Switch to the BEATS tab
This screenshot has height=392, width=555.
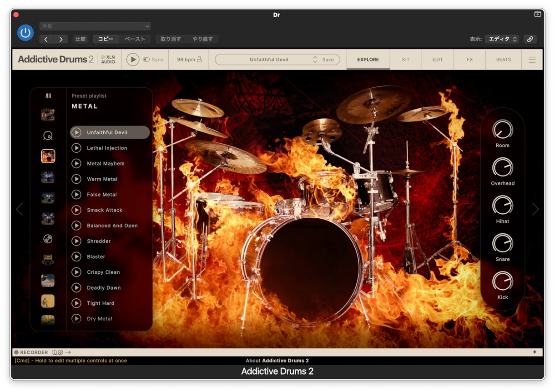click(x=504, y=60)
